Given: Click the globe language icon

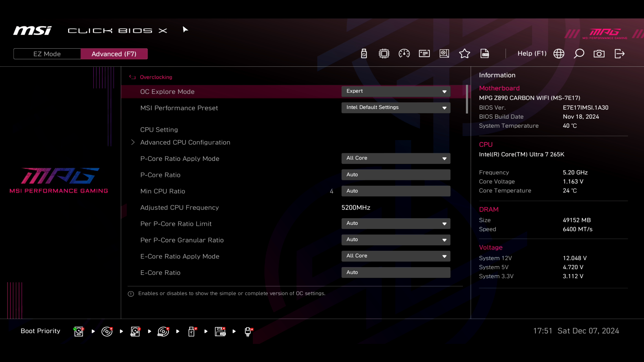Looking at the screenshot, I should pos(559,54).
